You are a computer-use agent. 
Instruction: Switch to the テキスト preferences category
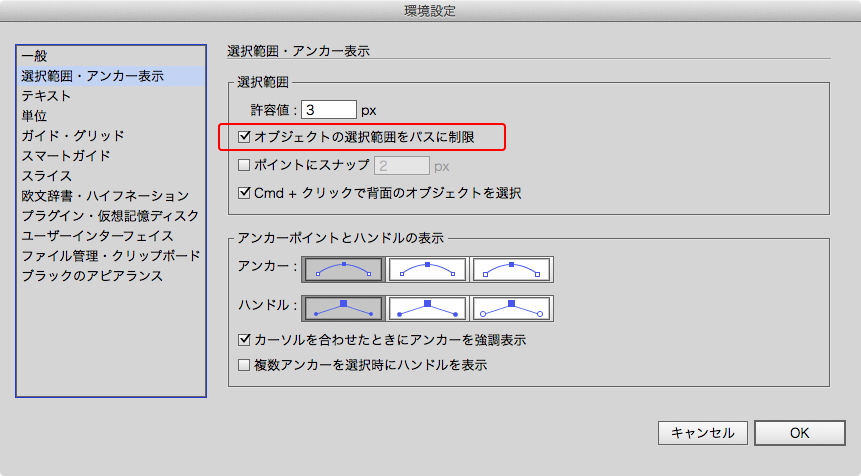[x=46, y=96]
